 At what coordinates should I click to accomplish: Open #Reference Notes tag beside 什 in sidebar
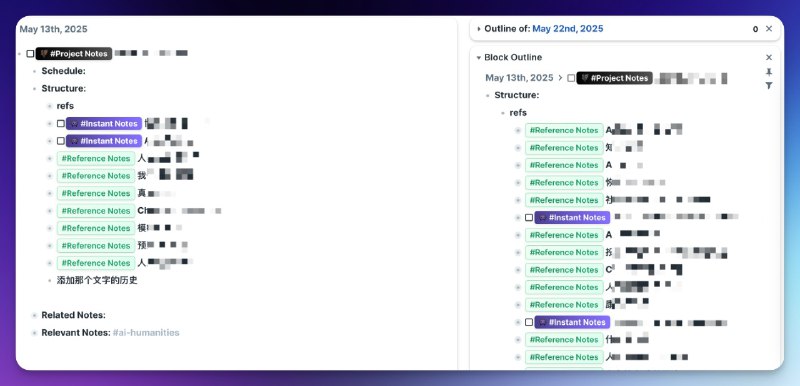[x=564, y=340]
